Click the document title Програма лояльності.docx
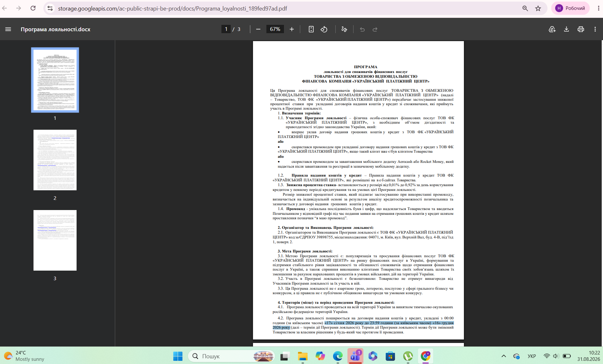Image resolution: width=603 pixels, height=364 pixels. point(56,29)
